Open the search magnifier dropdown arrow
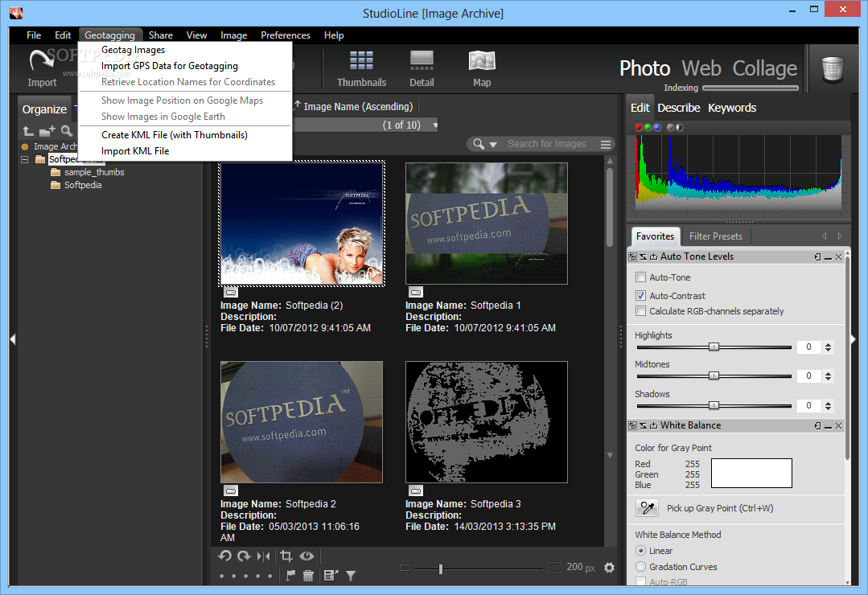 (x=492, y=145)
